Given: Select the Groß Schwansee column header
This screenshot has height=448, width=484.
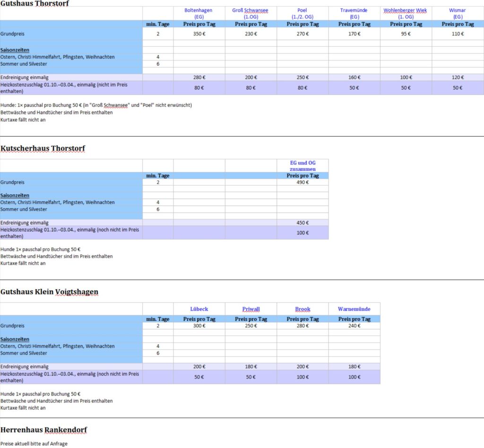Looking at the screenshot, I should (251, 13).
